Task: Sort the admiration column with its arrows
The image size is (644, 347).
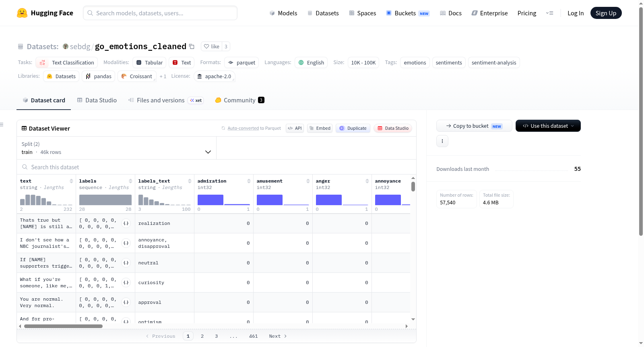Action: pyautogui.click(x=249, y=181)
